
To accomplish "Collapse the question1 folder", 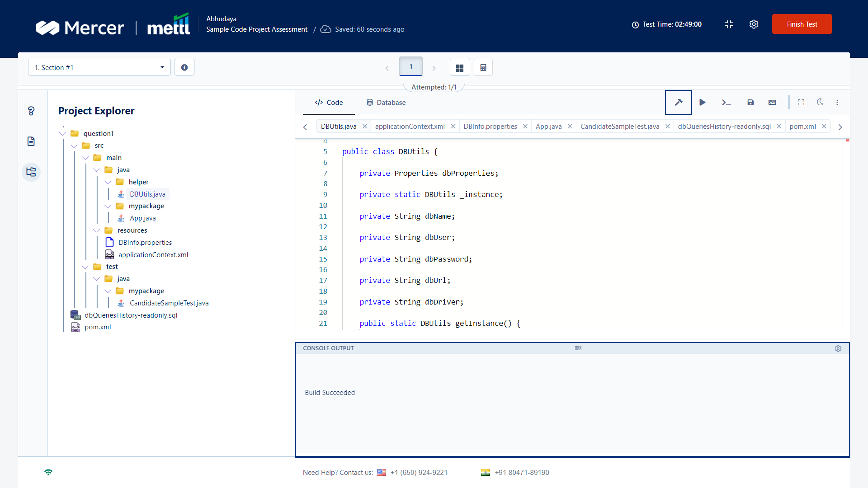I will tap(63, 134).
